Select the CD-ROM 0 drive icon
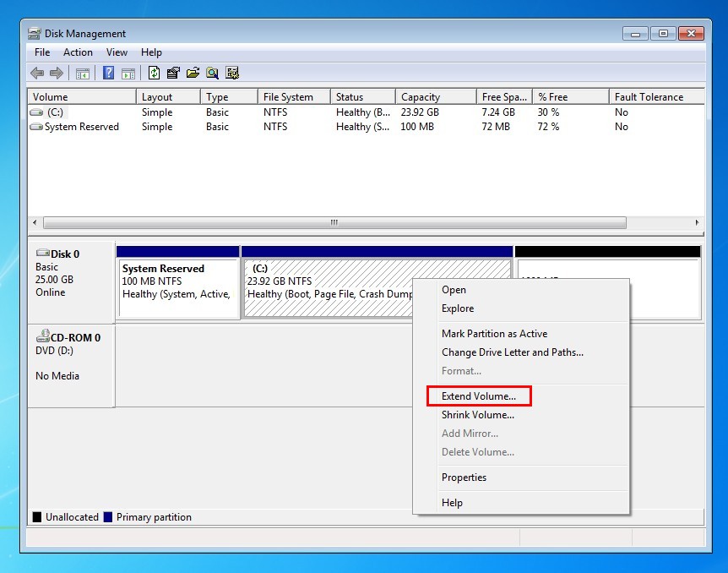728x573 pixels. (x=44, y=336)
